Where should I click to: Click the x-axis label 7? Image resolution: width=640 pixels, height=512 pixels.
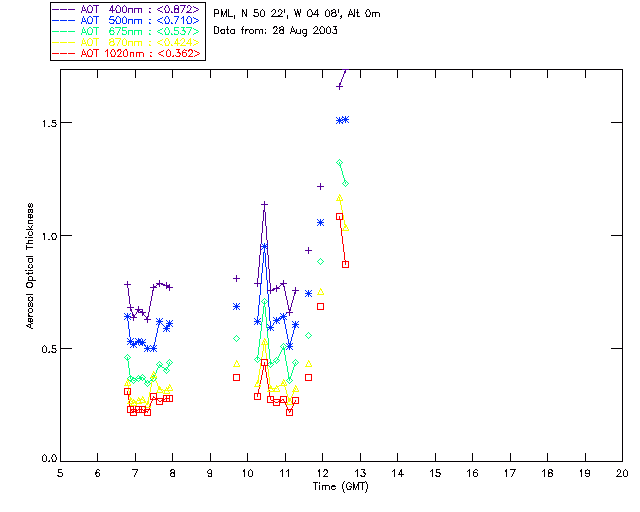(x=135, y=473)
